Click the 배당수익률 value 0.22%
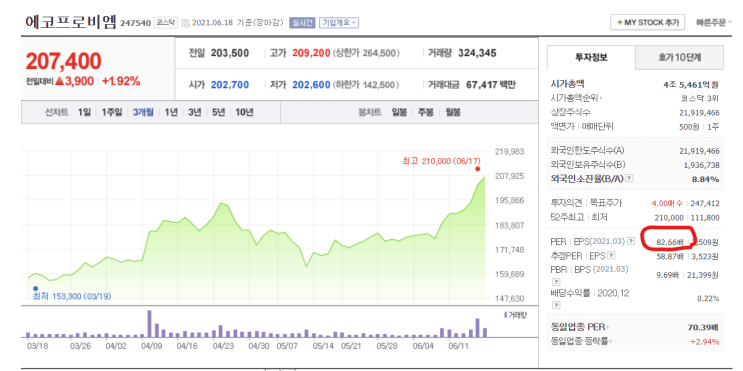Screen dimensions: 743x371 [708, 299]
